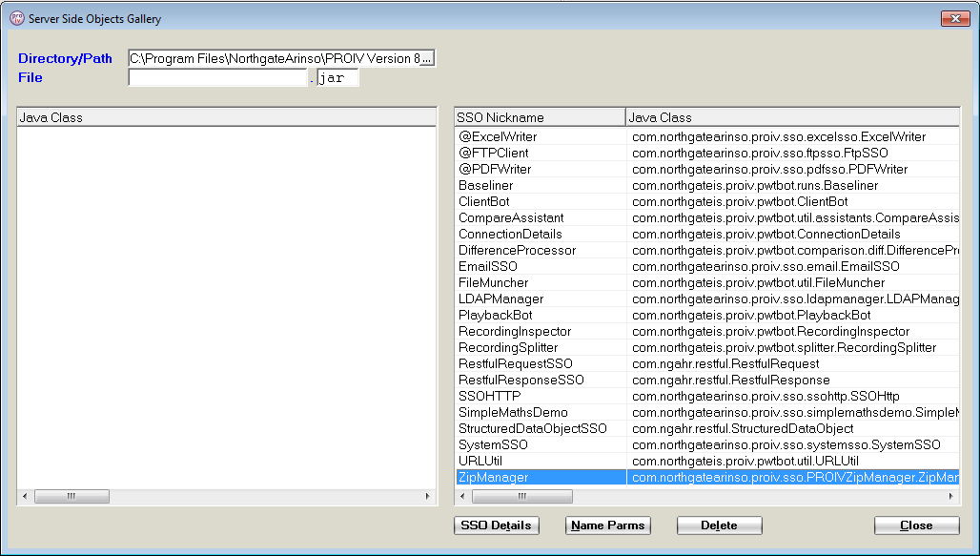Select the @ExcelWriter row

coord(707,136)
